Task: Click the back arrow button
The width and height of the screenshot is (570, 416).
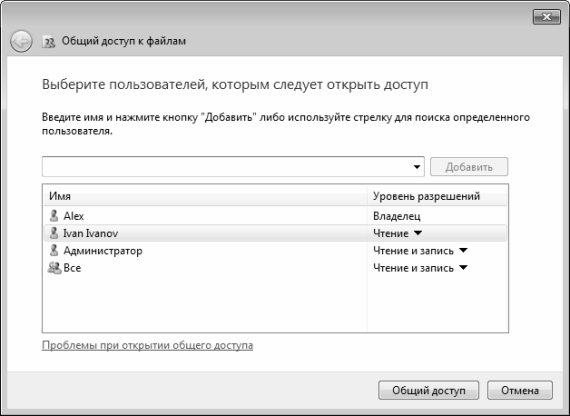Action: pyautogui.click(x=21, y=41)
